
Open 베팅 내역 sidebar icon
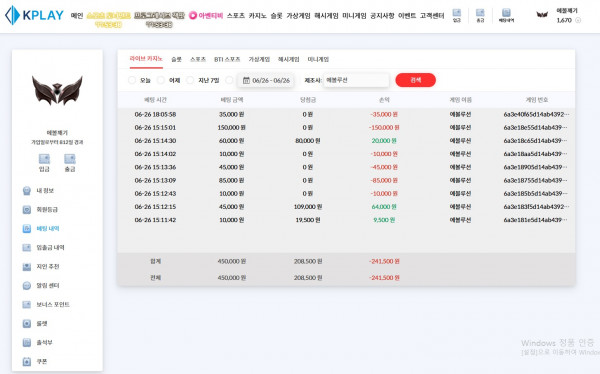(x=26, y=229)
